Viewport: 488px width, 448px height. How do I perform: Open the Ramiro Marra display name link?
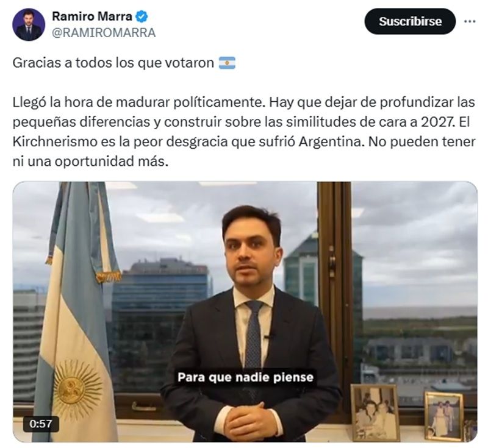point(92,16)
